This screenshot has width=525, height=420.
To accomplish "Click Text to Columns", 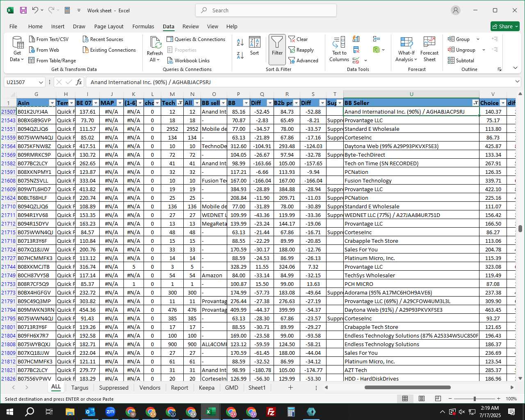I will point(339,49).
